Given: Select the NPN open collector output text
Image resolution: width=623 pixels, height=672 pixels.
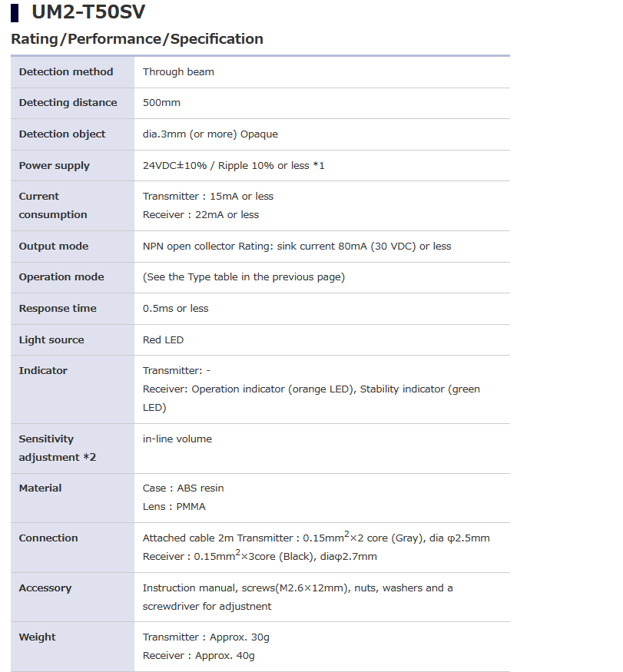Looking at the screenshot, I should [297, 247].
